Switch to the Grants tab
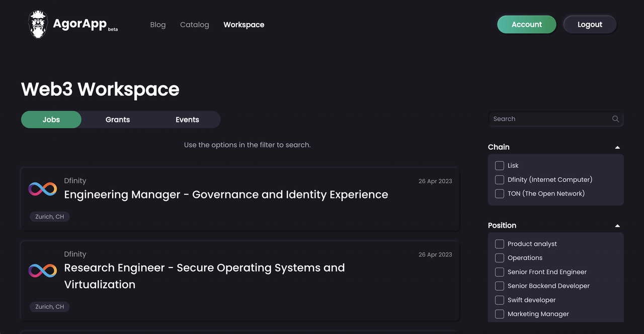This screenshot has width=644, height=334. tap(118, 119)
